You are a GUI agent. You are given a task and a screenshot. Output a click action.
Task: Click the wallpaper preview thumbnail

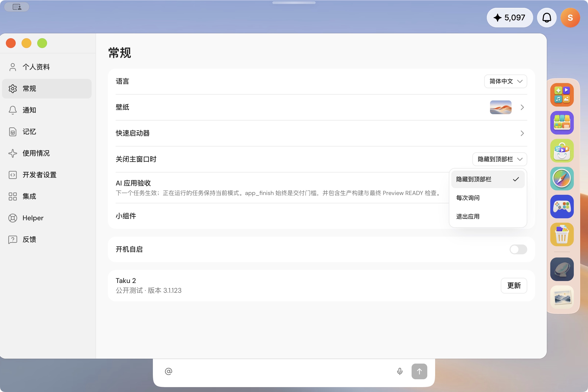coord(501,107)
